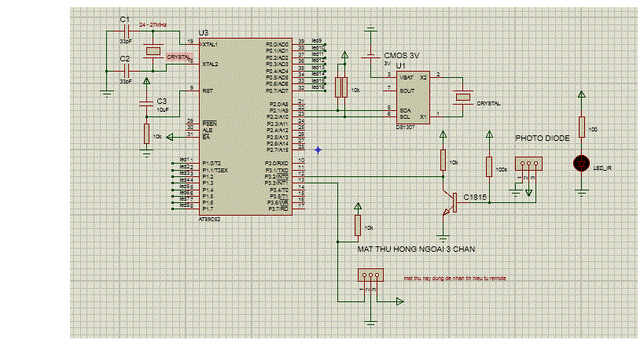Click the PHOTO DIODE label
The width and height of the screenshot is (644, 362).
pyautogui.click(x=542, y=139)
